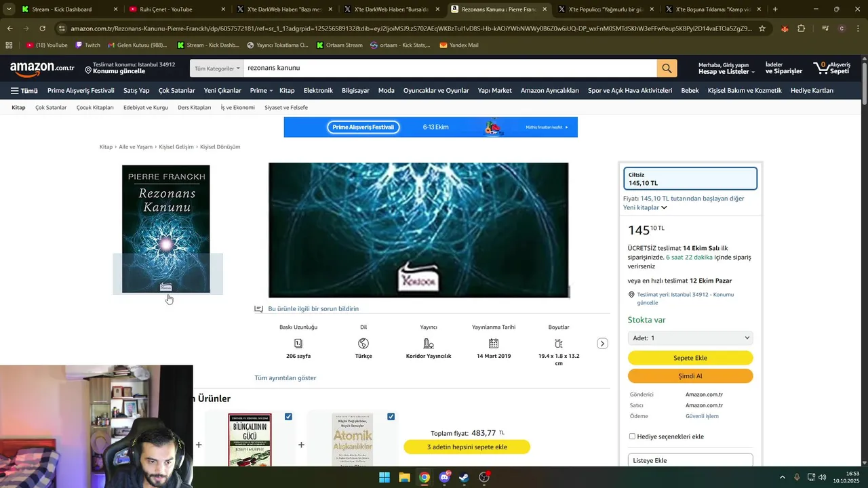Open the Adet quantity dropdown
Viewport: 868px width, 488px height.
coord(690,338)
